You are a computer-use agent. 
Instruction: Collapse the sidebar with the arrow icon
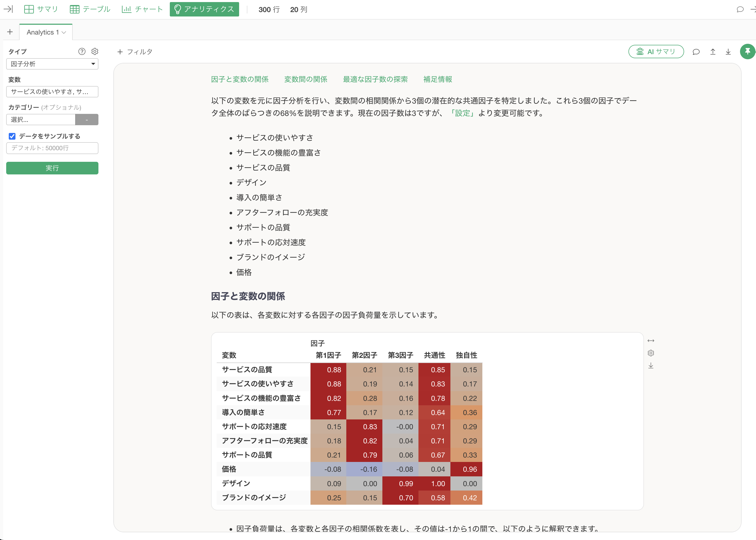tap(8, 9)
